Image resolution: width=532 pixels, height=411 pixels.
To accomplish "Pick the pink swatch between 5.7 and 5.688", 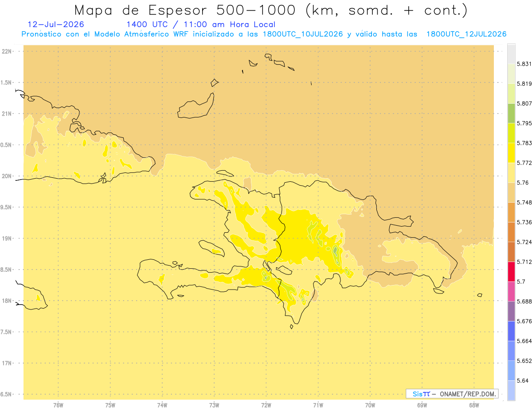I will pos(511,291).
